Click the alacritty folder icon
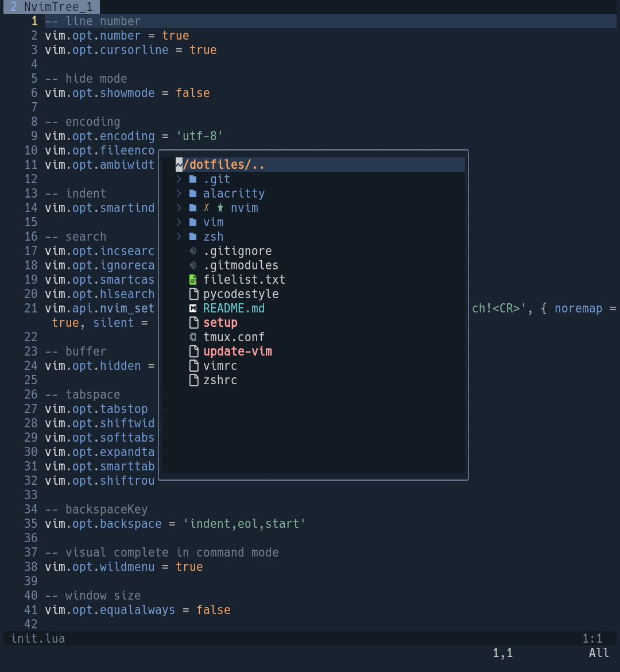 (x=193, y=194)
